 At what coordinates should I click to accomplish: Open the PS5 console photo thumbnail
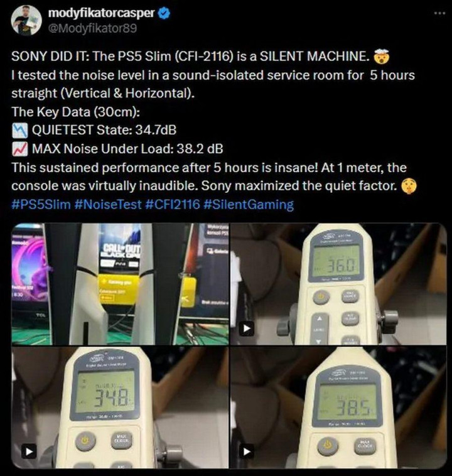(120, 284)
